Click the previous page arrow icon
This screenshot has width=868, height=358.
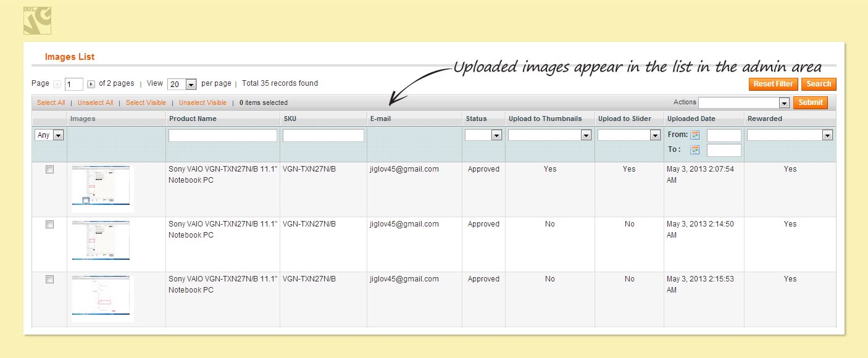(58, 84)
